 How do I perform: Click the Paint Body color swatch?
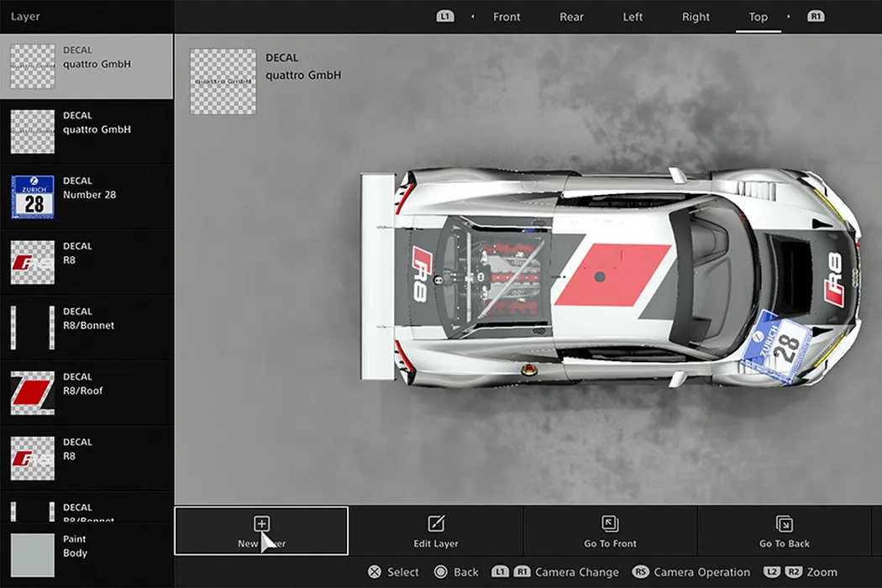point(33,554)
